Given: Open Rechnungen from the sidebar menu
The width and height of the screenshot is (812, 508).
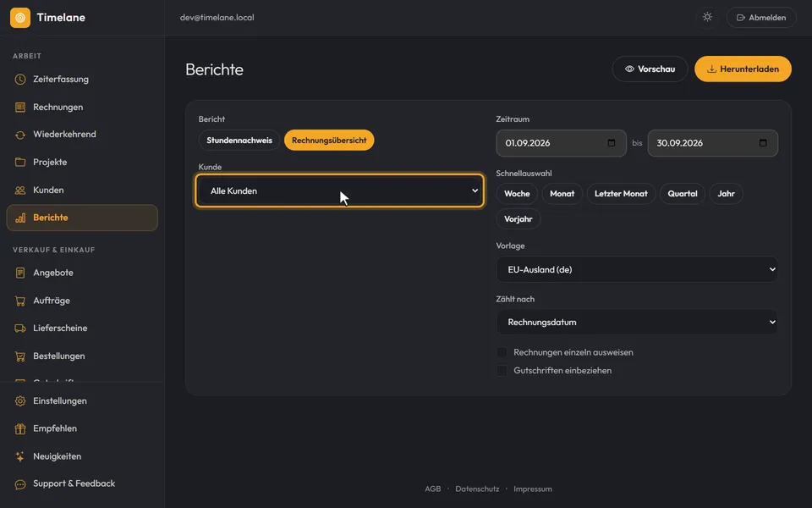Looking at the screenshot, I should [x=82, y=108].
